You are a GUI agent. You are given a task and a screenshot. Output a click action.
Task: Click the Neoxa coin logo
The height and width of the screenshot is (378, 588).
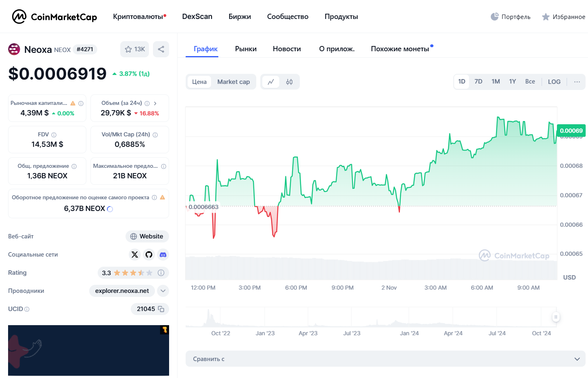tap(14, 49)
